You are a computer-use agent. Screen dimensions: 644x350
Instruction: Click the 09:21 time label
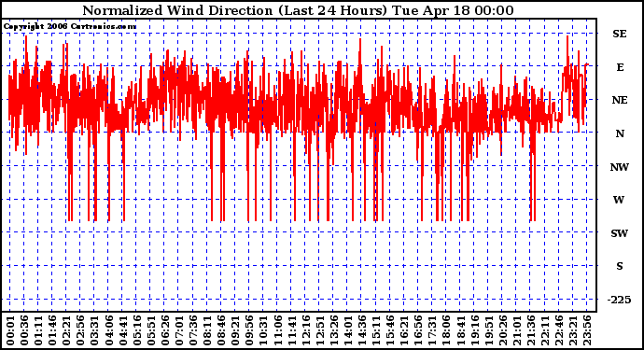(x=235, y=330)
